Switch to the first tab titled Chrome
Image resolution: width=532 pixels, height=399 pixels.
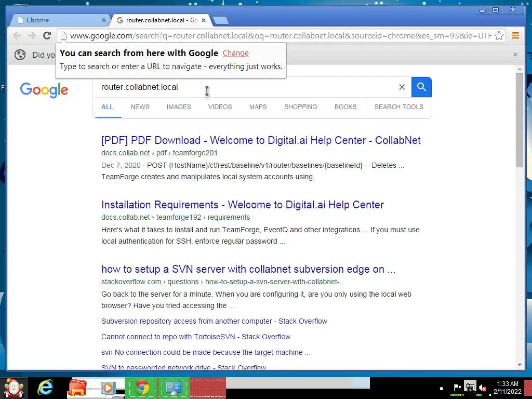59,20
